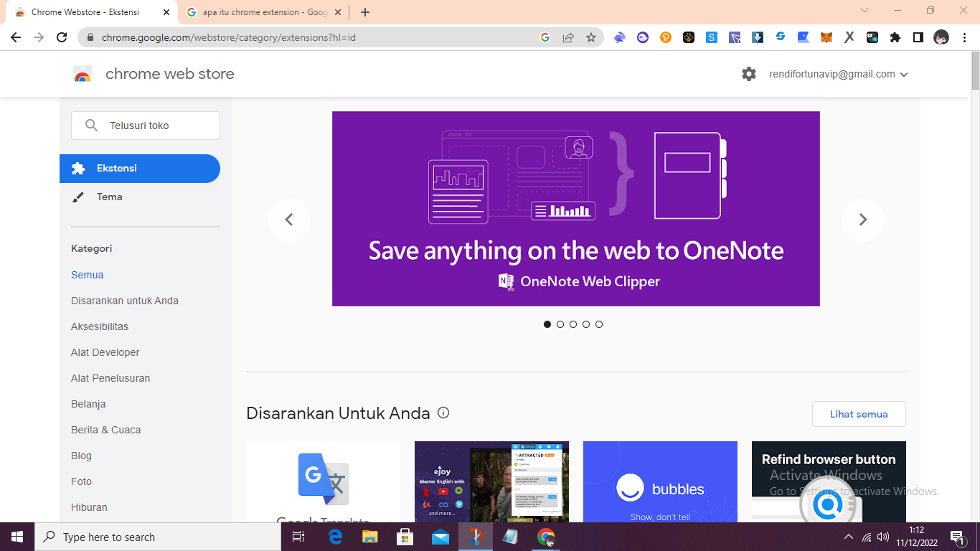Viewport: 980px width, 551px height.
Task: Choose the Blog category
Action: (x=81, y=456)
